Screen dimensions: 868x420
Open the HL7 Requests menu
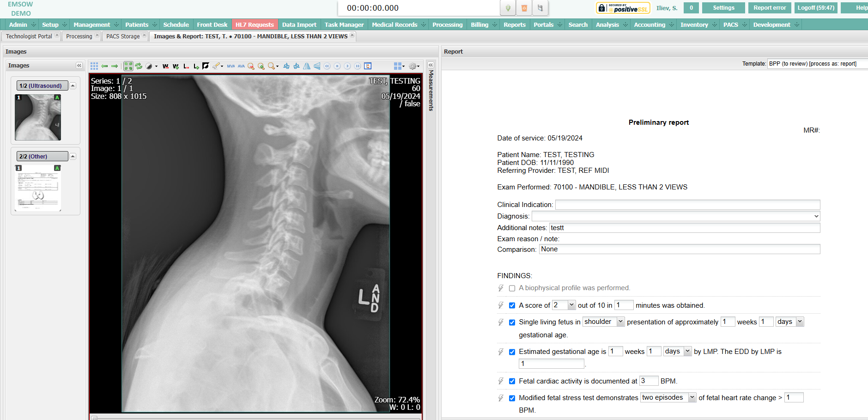(255, 24)
